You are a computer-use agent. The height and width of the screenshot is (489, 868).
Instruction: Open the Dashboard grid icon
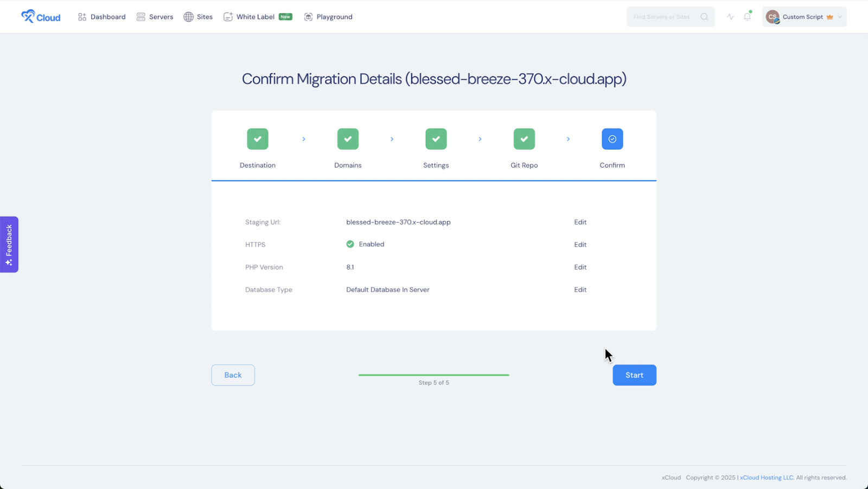[x=82, y=16]
